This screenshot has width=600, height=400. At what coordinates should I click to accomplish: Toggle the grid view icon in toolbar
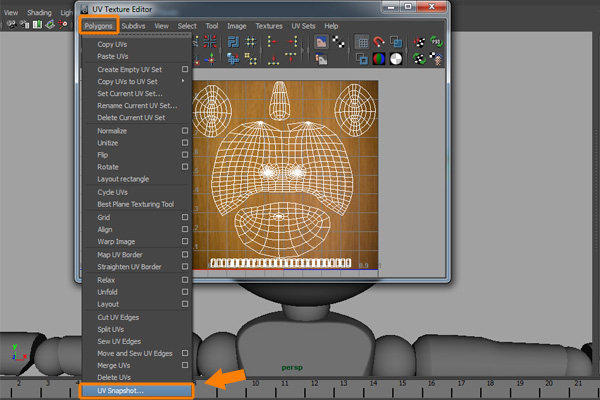pos(363,42)
